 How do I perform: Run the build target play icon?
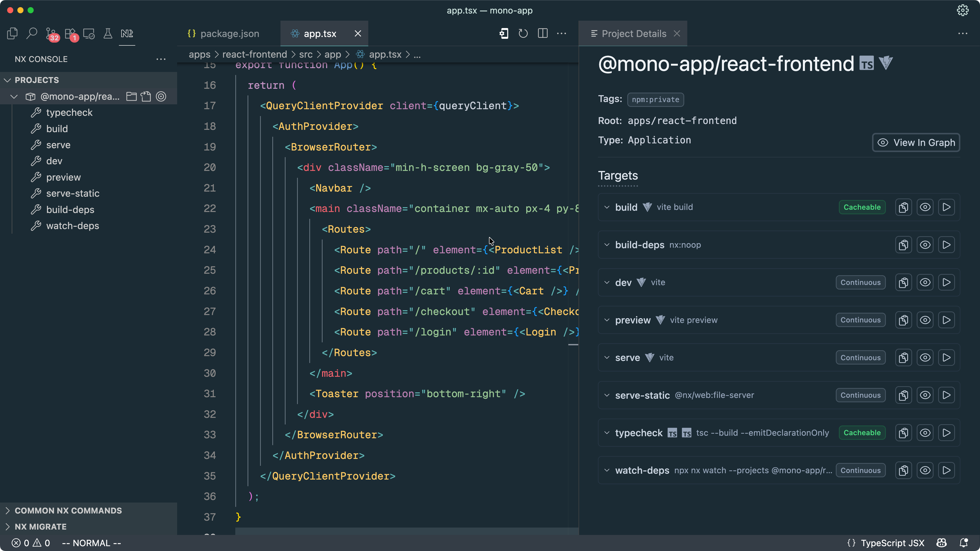coord(947,207)
